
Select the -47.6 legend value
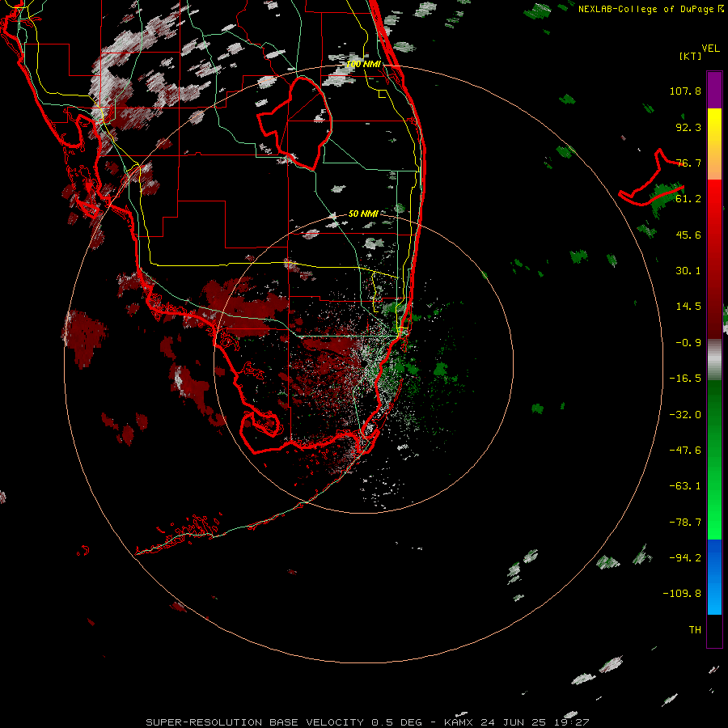click(x=685, y=451)
